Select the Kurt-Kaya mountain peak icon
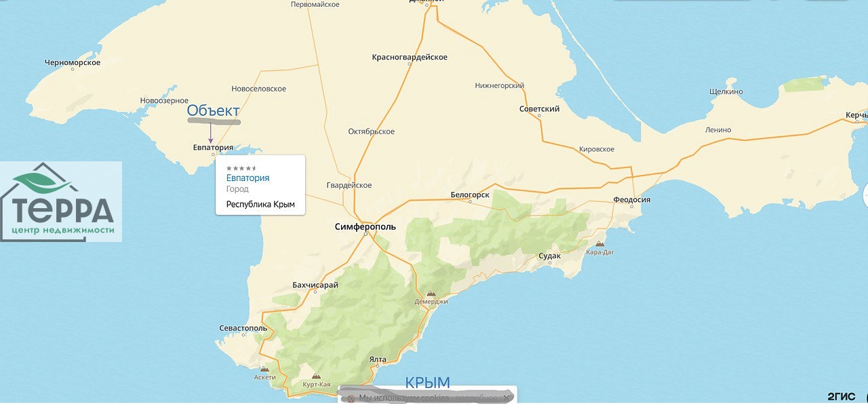 (315, 376)
